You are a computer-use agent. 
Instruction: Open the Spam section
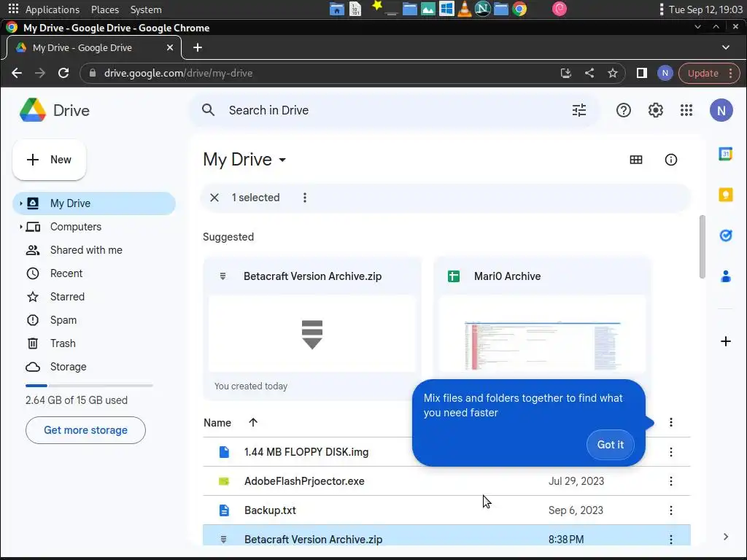click(x=63, y=320)
